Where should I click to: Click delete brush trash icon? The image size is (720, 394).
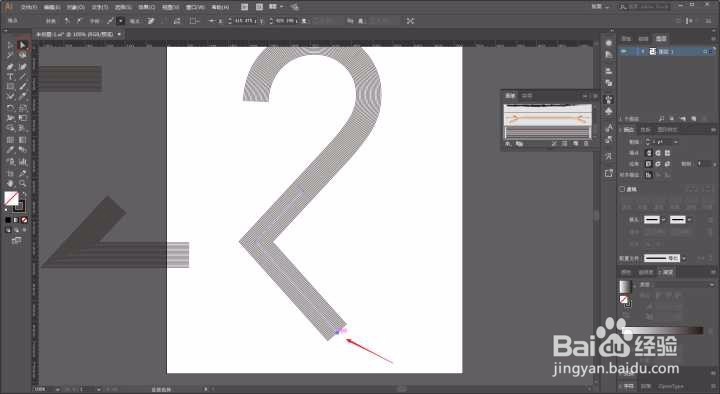[x=586, y=144]
